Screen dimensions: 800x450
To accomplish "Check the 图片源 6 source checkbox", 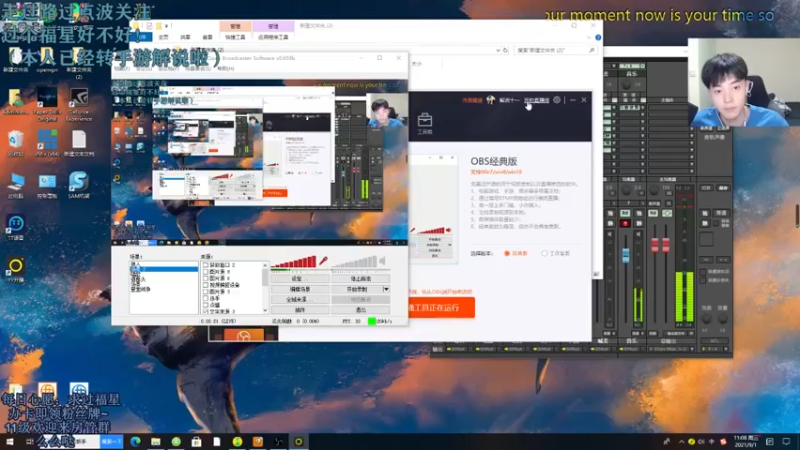I will coord(206,279).
